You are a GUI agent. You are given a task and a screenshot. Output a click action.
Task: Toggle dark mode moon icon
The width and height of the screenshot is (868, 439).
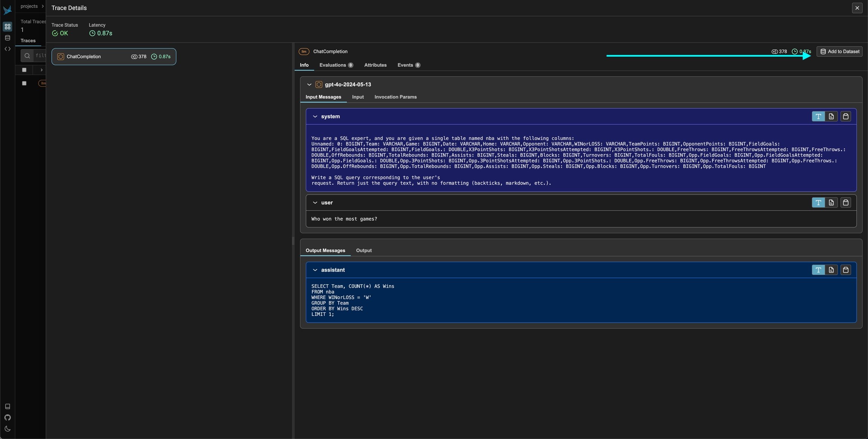point(7,429)
